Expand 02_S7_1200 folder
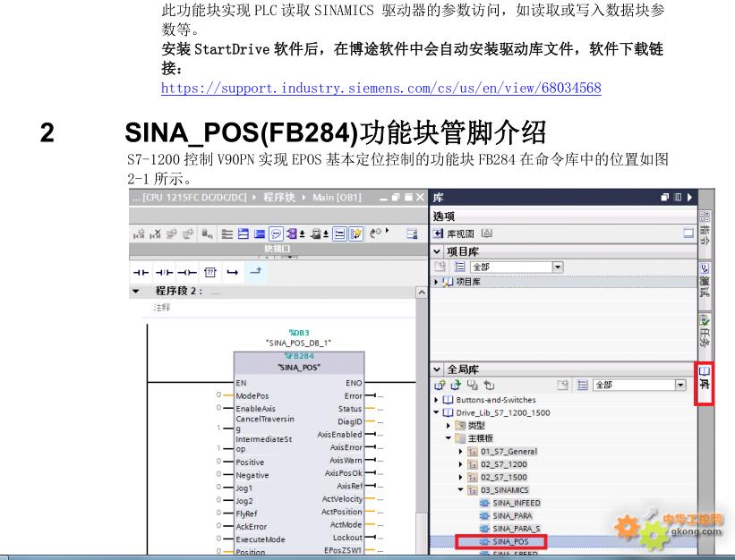735x560 pixels. pyautogui.click(x=460, y=464)
